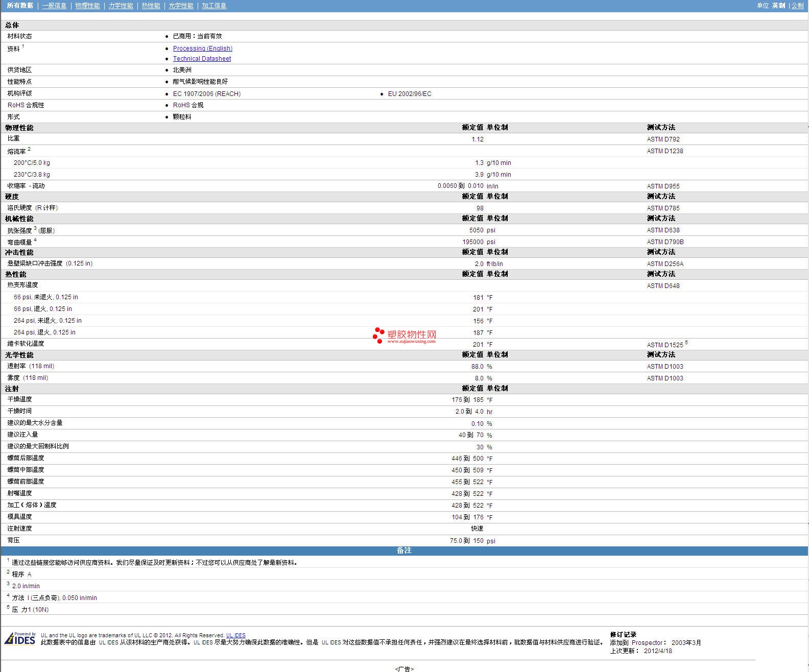Select ASTM D955 test method text
The height and width of the screenshot is (672, 809).
663,186
